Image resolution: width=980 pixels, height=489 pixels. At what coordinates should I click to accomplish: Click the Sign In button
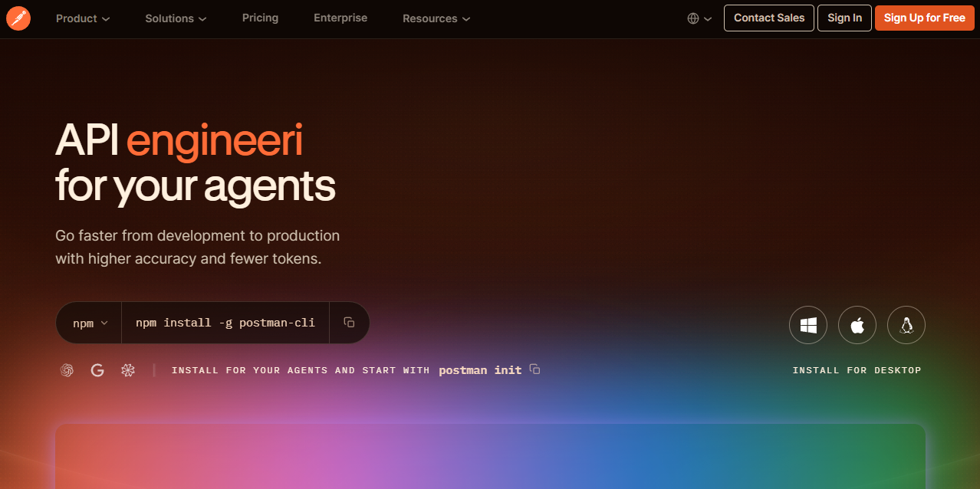(844, 18)
